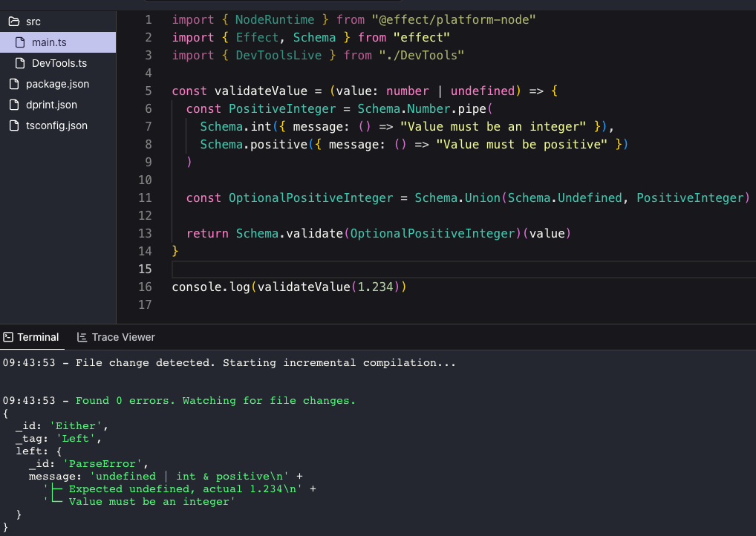
Task: Click the dprint.json file icon
Action: (x=14, y=105)
